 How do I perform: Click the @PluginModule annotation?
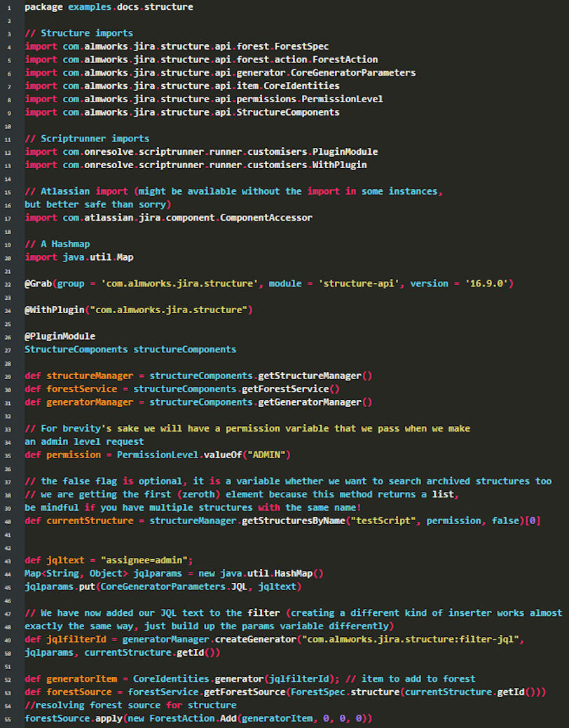click(60, 336)
